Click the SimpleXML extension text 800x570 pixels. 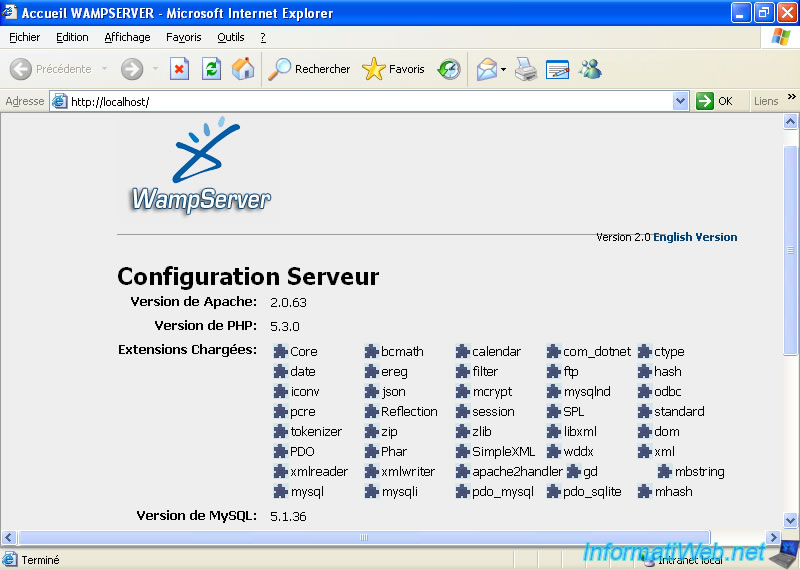tap(503, 452)
